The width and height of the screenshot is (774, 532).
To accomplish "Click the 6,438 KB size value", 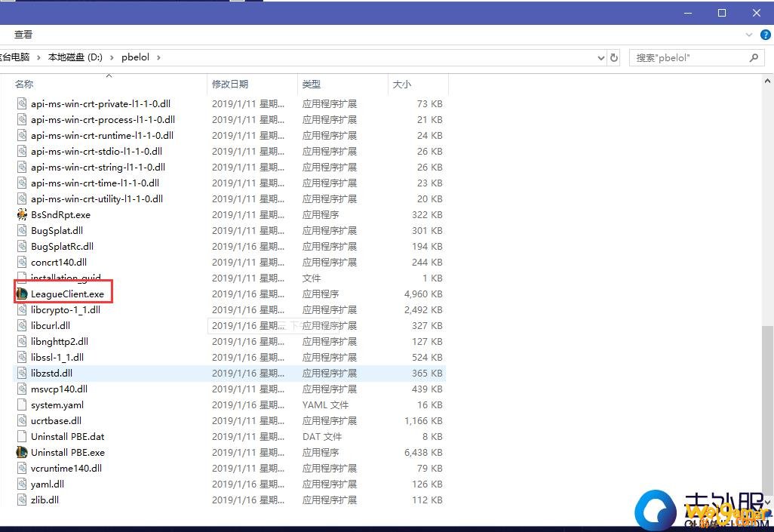I will pos(423,452).
